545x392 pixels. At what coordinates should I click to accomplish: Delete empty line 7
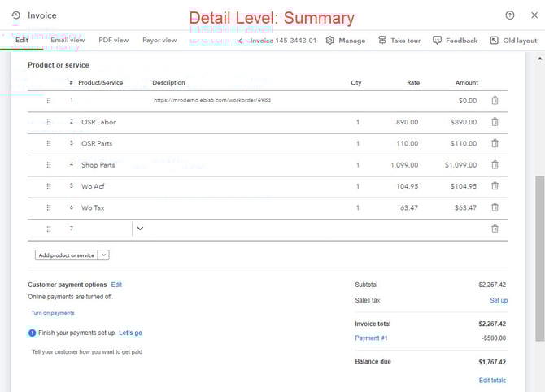(495, 229)
